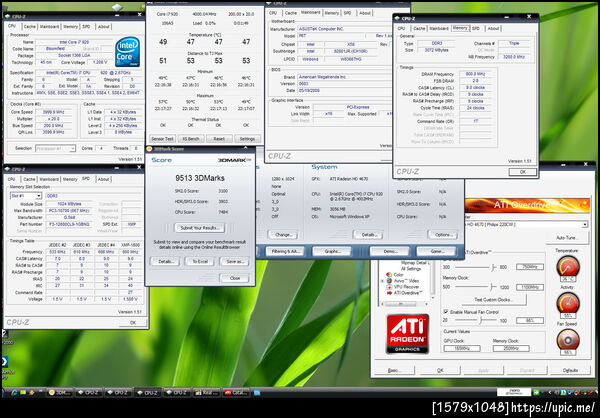Open Internet Explorer from the quick launch
Viewport: 600px width, 418px height.
15,392
